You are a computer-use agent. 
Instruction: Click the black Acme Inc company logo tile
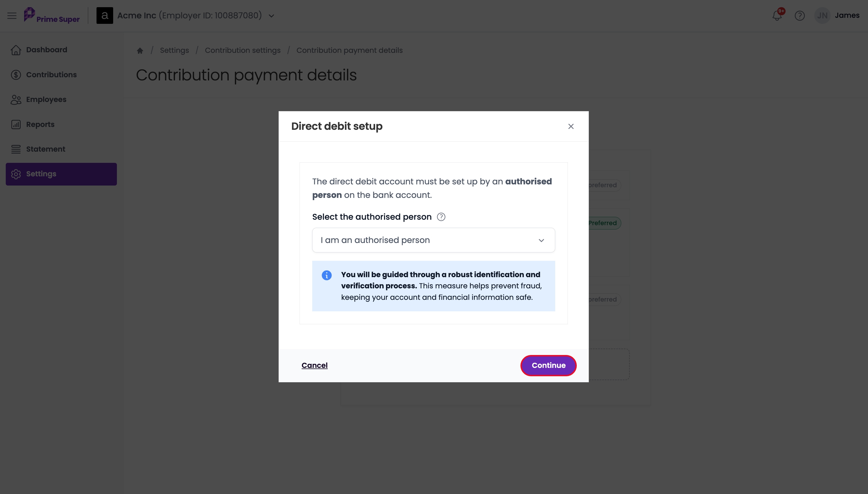click(x=105, y=16)
